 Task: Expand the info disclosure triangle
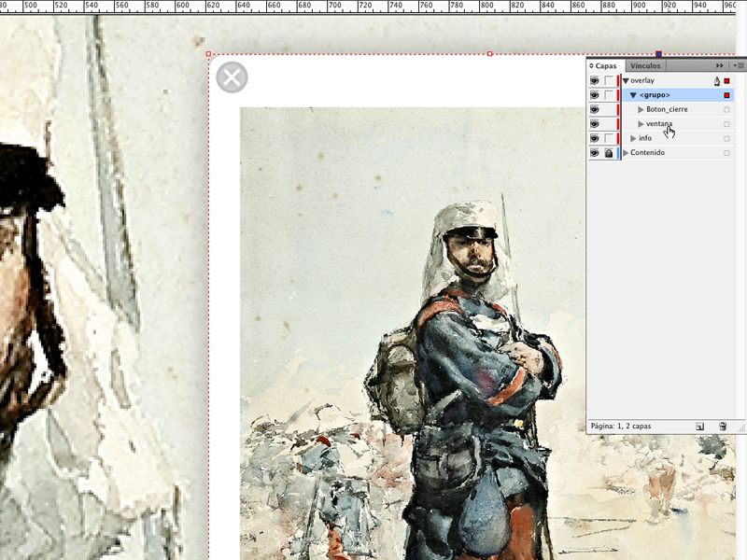[x=633, y=138]
